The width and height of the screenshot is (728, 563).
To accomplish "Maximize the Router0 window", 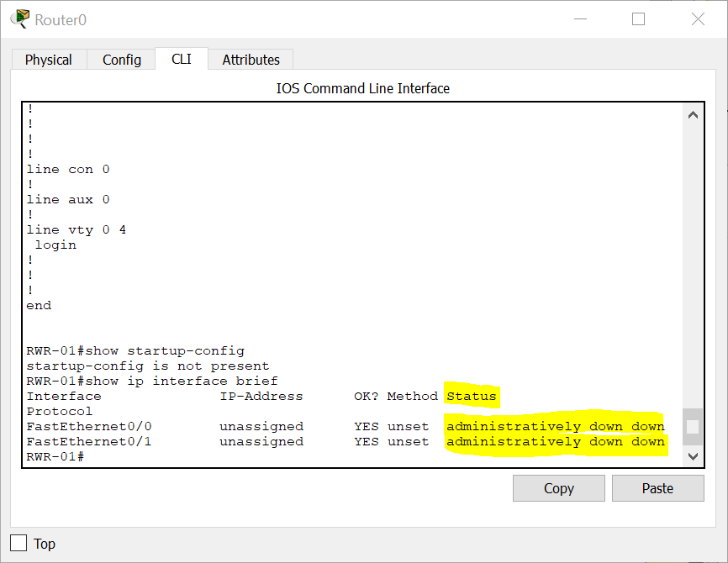I will pyautogui.click(x=639, y=19).
